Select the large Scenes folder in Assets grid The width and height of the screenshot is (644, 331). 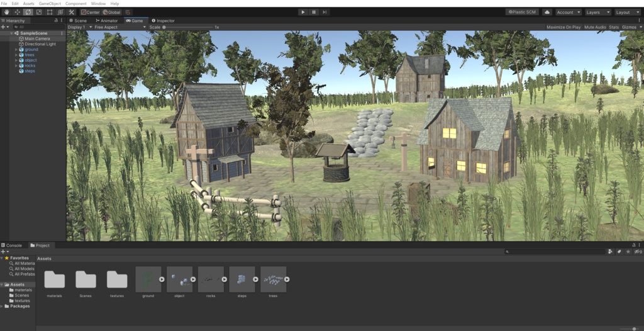click(x=86, y=279)
